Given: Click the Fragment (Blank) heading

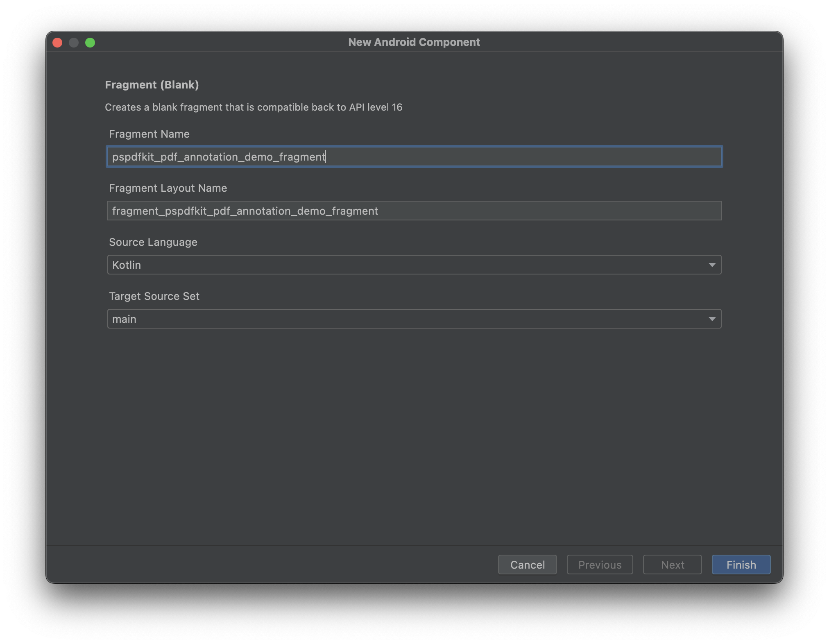Looking at the screenshot, I should pyautogui.click(x=152, y=85).
